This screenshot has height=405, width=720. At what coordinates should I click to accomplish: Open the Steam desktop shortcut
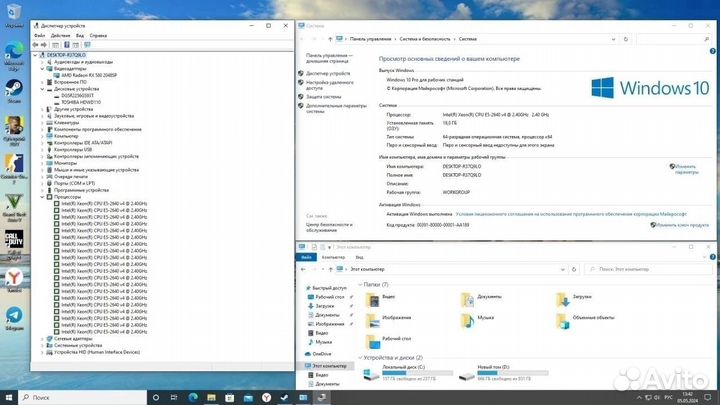point(14,90)
